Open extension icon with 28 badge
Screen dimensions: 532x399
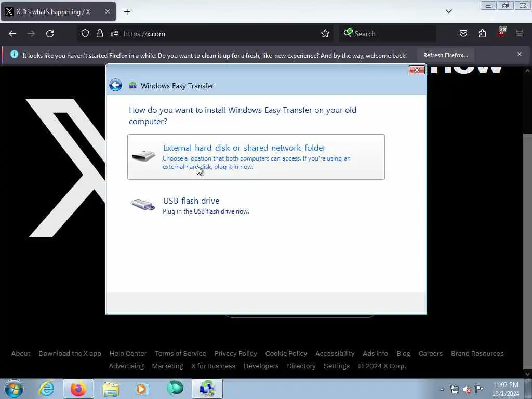point(501,33)
